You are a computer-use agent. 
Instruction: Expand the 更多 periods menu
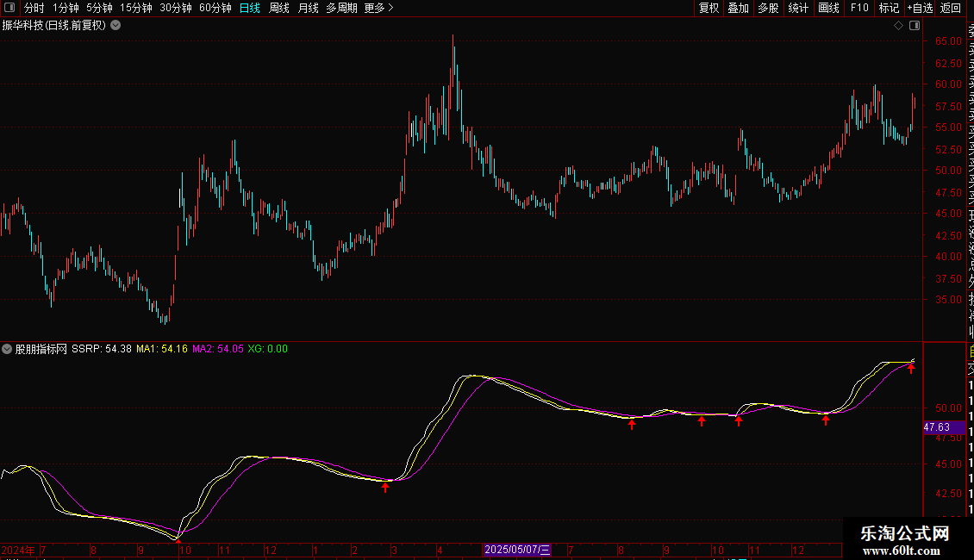pos(378,8)
